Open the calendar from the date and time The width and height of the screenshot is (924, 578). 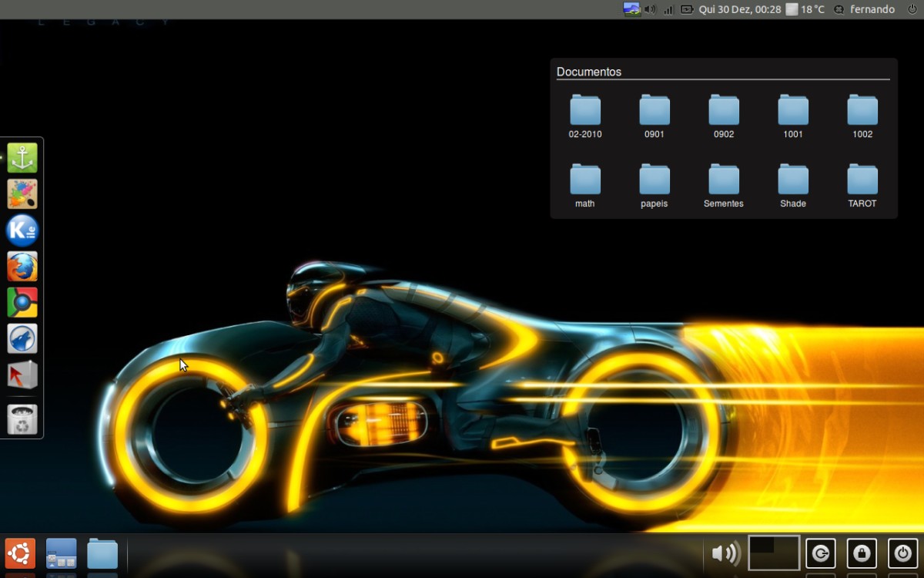pos(740,9)
